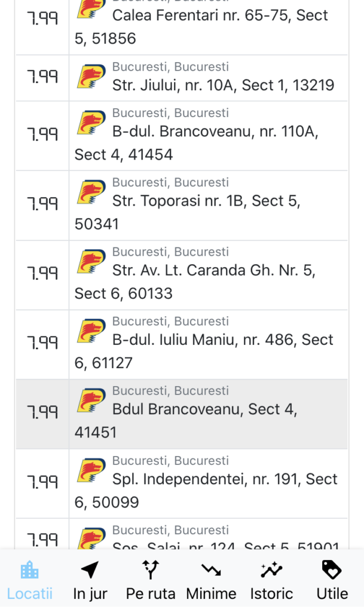Open the Utile tag icon

(332, 570)
